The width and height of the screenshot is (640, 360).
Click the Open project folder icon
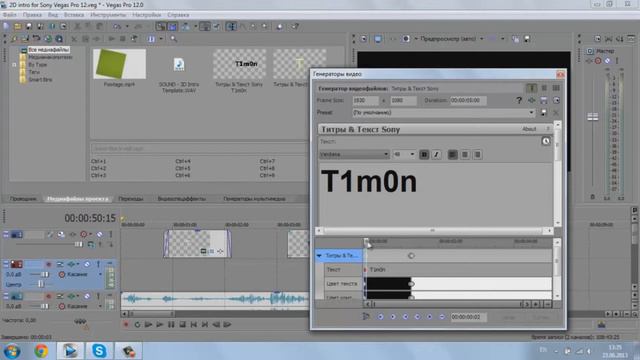pyautogui.click(x=18, y=27)
